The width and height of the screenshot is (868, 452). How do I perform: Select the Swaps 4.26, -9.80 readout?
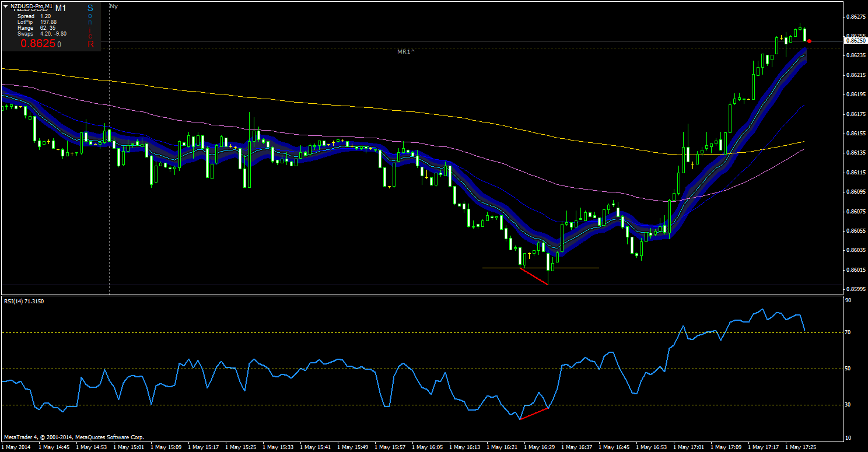42,34
